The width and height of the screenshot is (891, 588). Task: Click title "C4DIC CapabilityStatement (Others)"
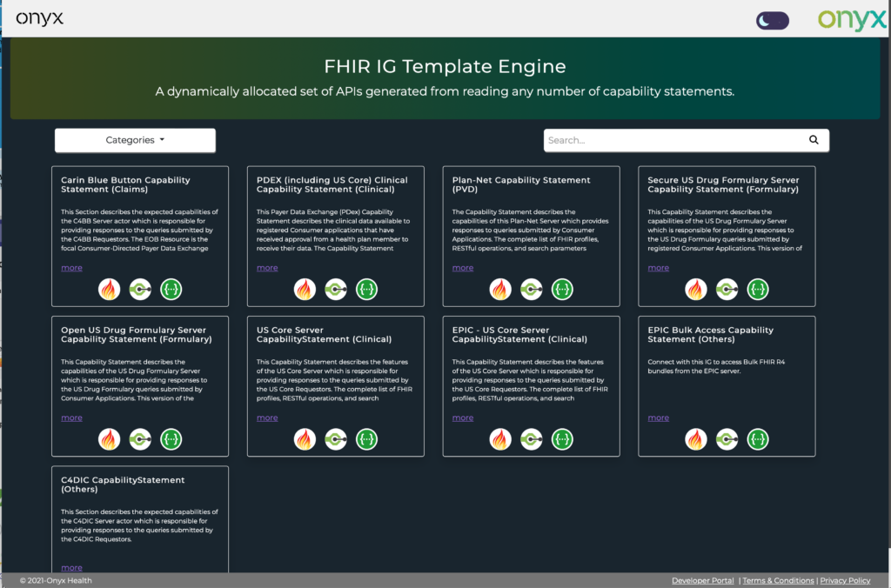tap(123, 484)
